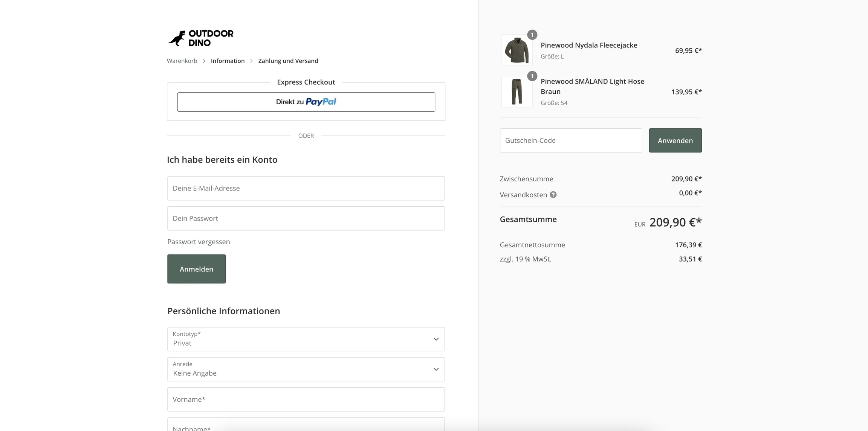
Task: Focus the Gutschein-Code field
Action: [x=570, y=140]
